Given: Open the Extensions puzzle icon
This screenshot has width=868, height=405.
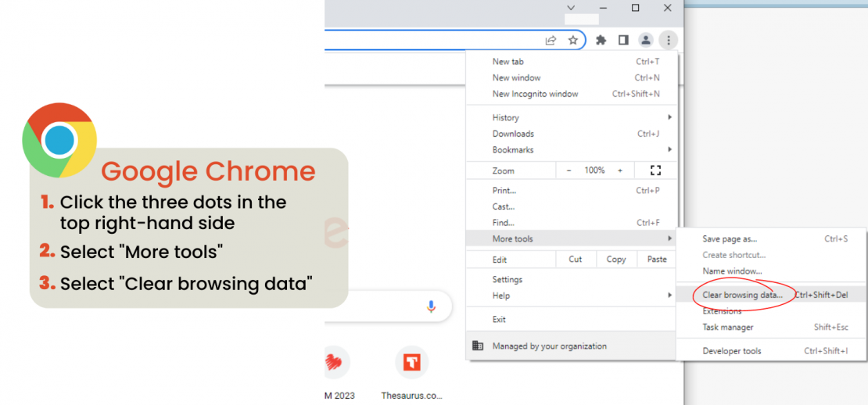Looking at the screenshot, I should 601,40.
